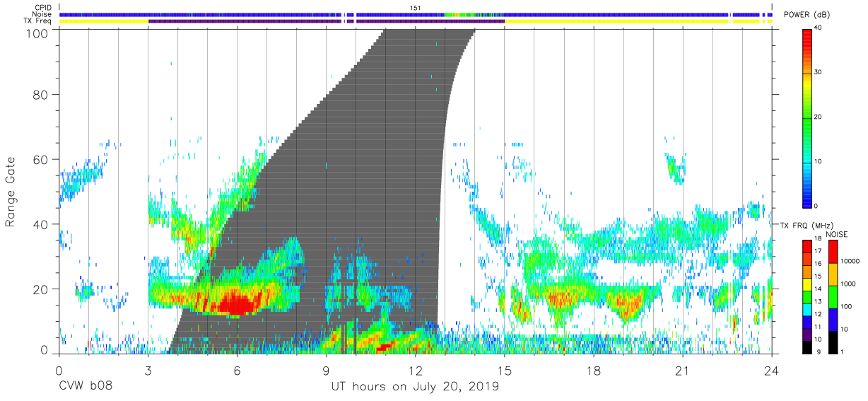Viewport: 868px width, 401px height.
Task: Click green segment of NOISE colorbar
Action: pos(832,296)
